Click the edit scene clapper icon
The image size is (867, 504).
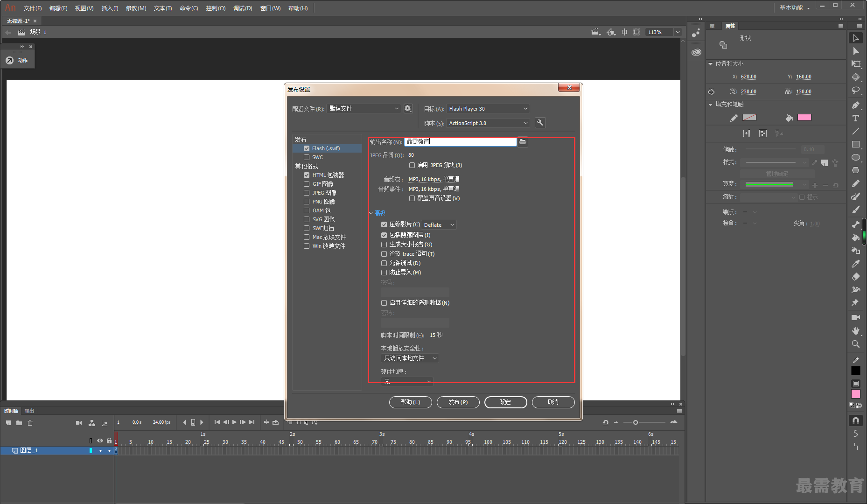click(595, 32)
